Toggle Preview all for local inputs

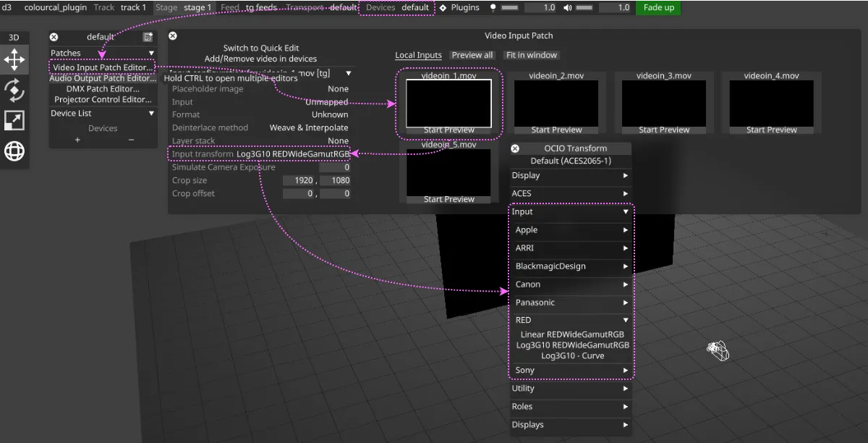pyautogui.click(x=472, y=54)
